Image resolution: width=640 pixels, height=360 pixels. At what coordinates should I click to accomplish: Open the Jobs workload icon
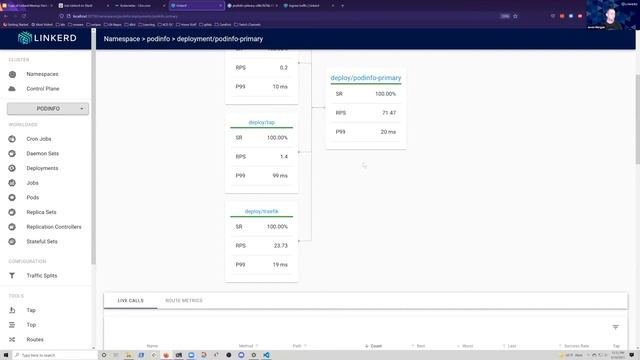point(12,183)
